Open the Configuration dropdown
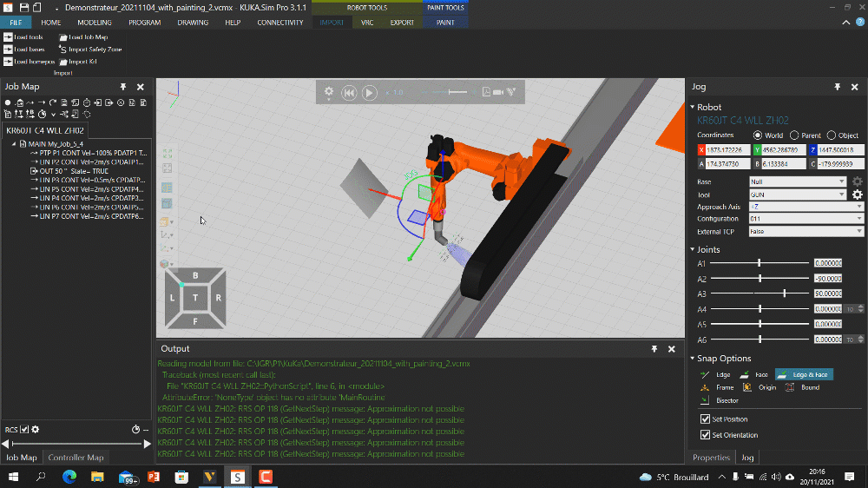 (x=806, y=219)
